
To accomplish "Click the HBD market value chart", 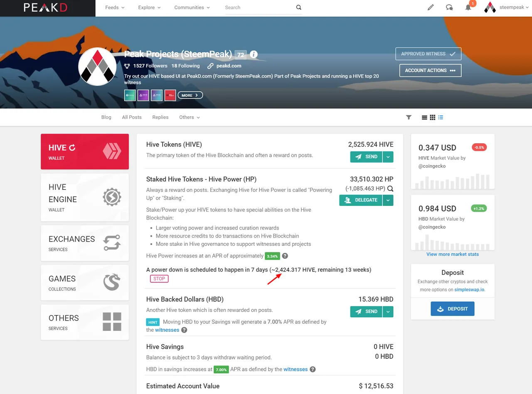I will (453, 242).
